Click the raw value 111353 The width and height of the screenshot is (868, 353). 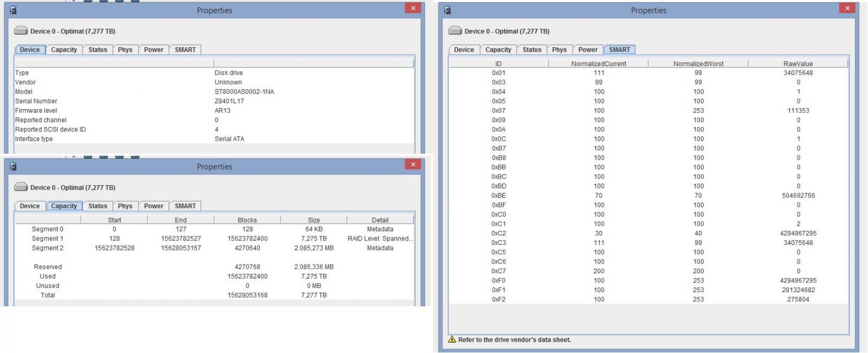(798, 111)
